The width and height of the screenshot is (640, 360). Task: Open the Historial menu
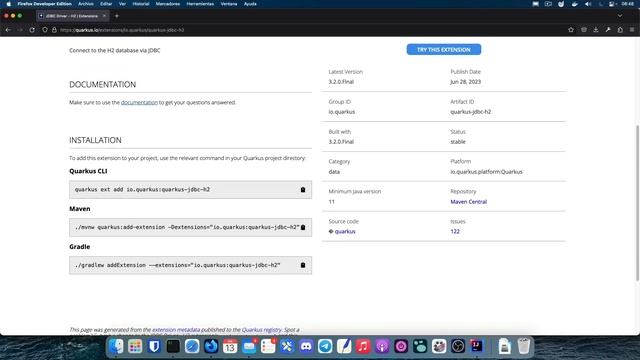141,4
